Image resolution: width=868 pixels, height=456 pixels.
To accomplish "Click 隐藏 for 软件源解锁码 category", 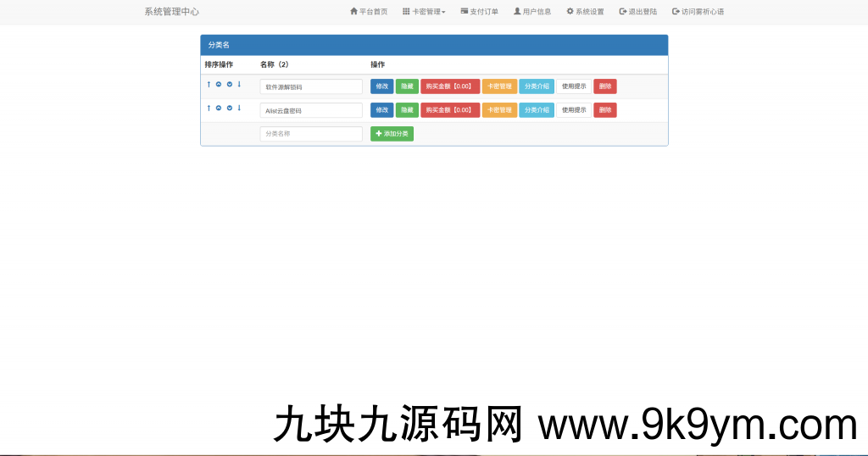I will (x=407, y=86).
